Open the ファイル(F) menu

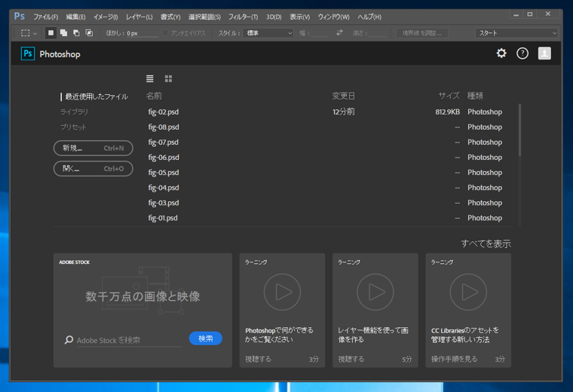(46, 17)
